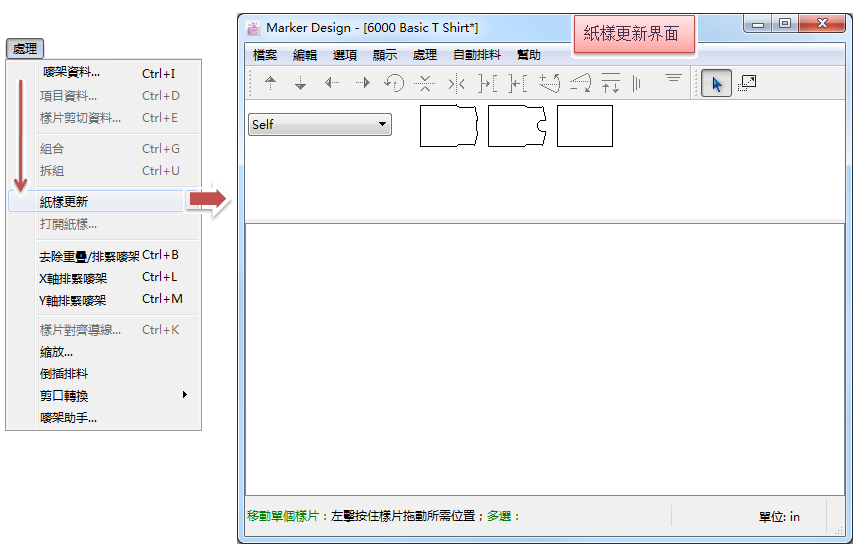
Task: Click 嘜架助手... at the menu bottom
Action: click(68, 418)
